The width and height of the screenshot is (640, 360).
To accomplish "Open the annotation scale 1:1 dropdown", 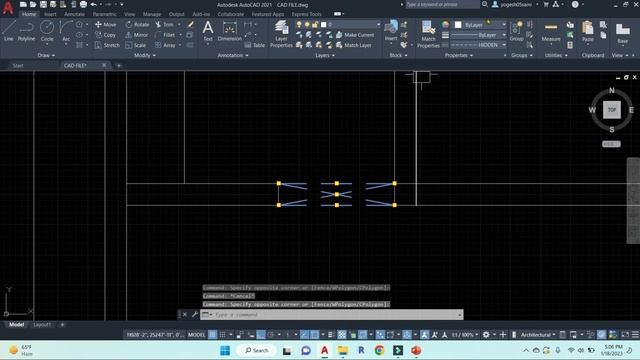I will [464, 335].
